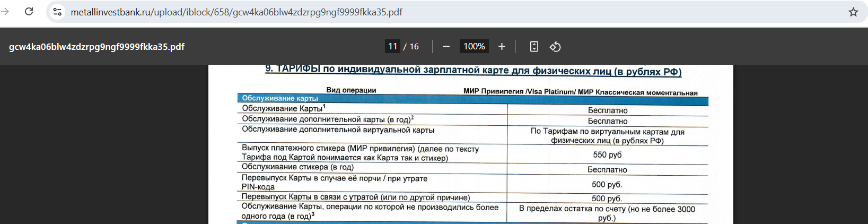The image size is (868, 224).
Task: Click the 'Обслуживание карты' blue section row
Action: (472, 99)
